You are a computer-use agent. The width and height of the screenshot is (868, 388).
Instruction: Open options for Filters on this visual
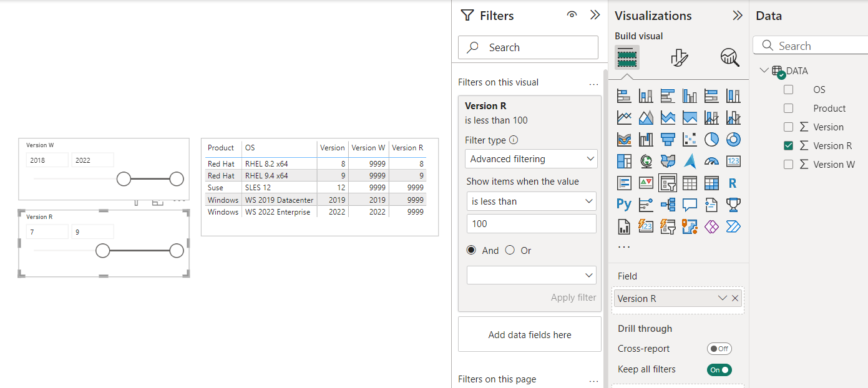pos(593,83)
